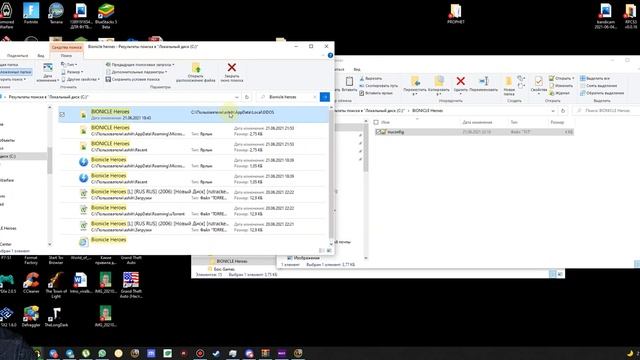640x360 pixels.
Task: Clear the search box with X
Action: point(315,97)
